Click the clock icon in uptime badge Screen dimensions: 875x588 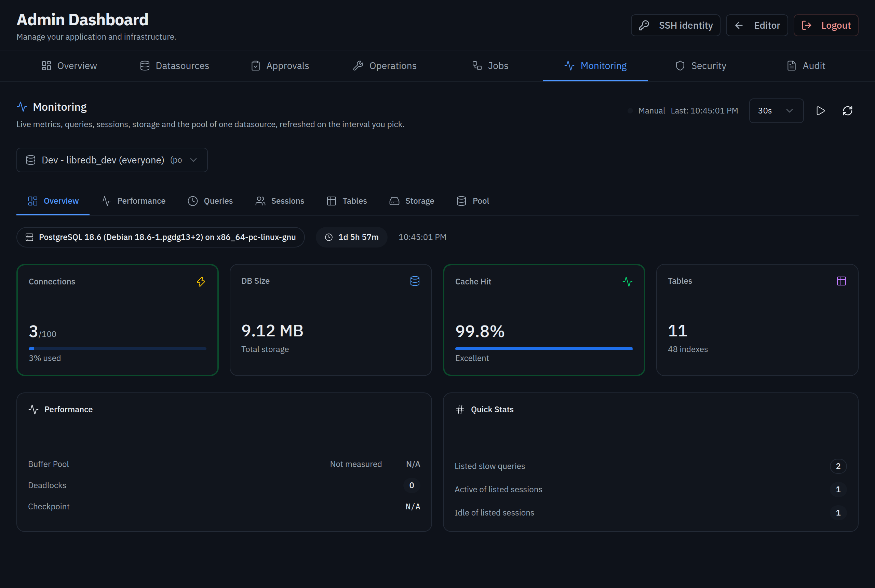(329, 237)
